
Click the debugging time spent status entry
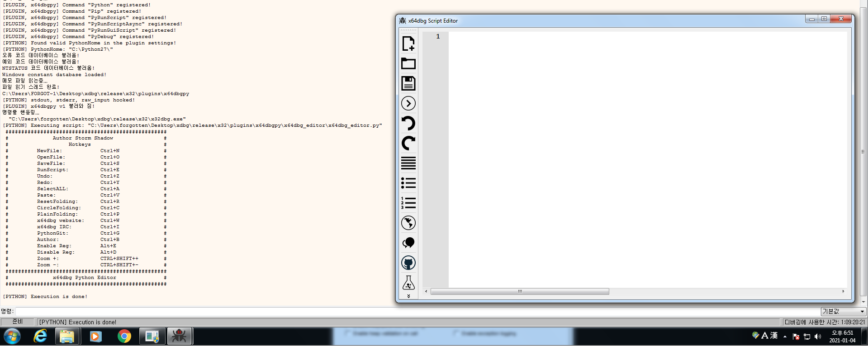(x=825, y=322)
